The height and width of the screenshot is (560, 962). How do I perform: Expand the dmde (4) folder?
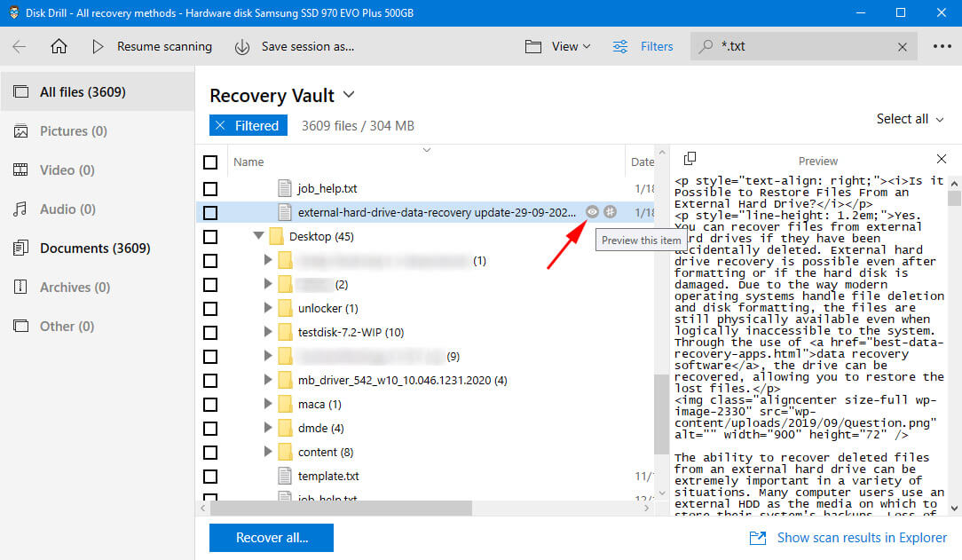(267, 427)
